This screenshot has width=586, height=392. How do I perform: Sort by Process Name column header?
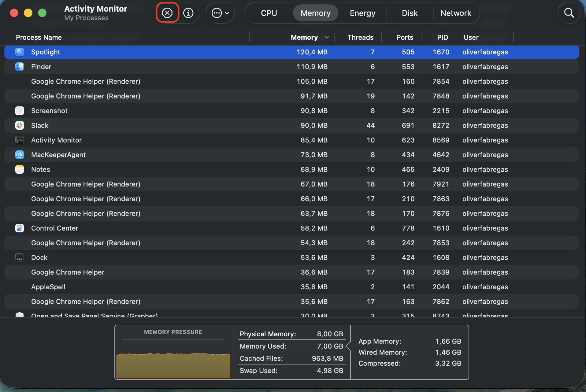pyautogui.click(x=39, y=37)
